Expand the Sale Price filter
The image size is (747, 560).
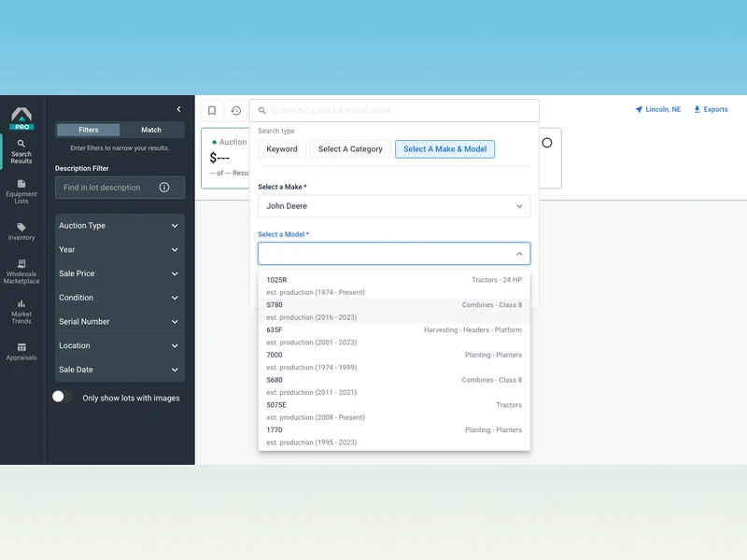[x=120, y=273]
